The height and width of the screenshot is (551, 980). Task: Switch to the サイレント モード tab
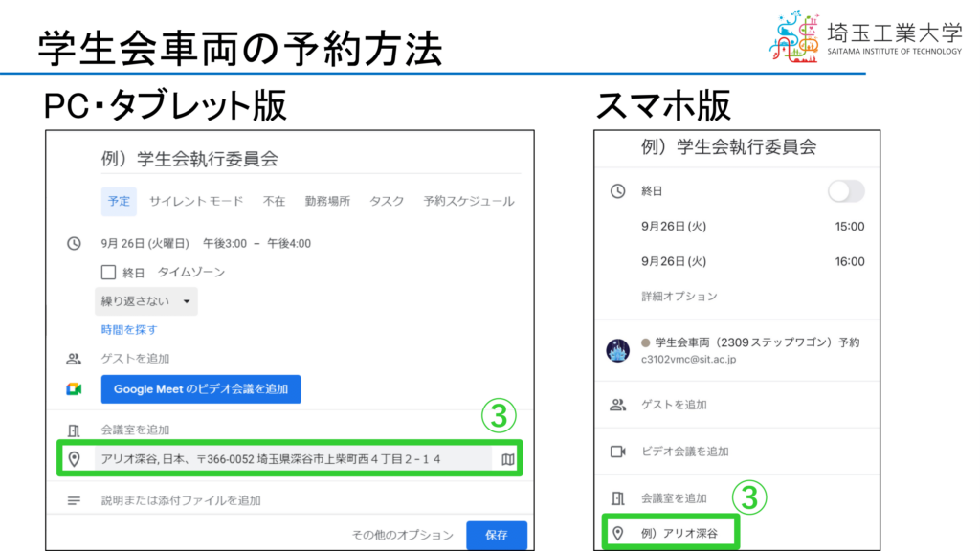coord(196,202)
